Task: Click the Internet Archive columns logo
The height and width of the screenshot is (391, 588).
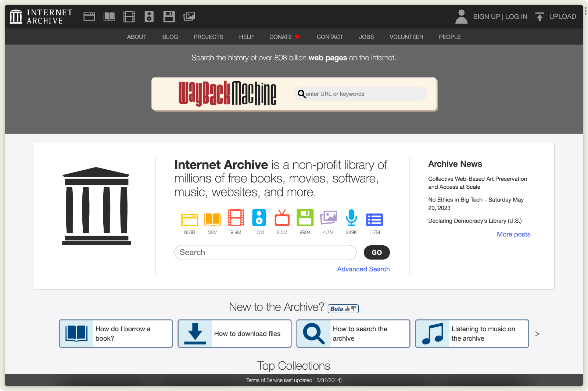Action: 15,16
